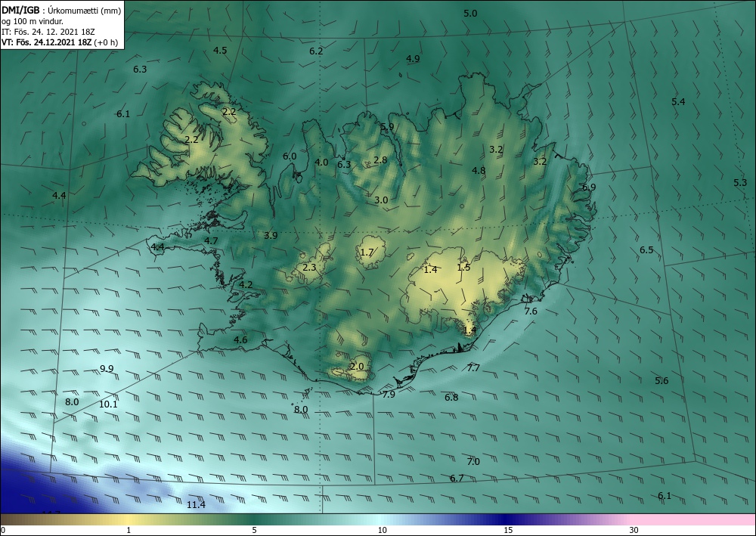
Task: Click the 4.9 value label
Action: pos(413,59)
